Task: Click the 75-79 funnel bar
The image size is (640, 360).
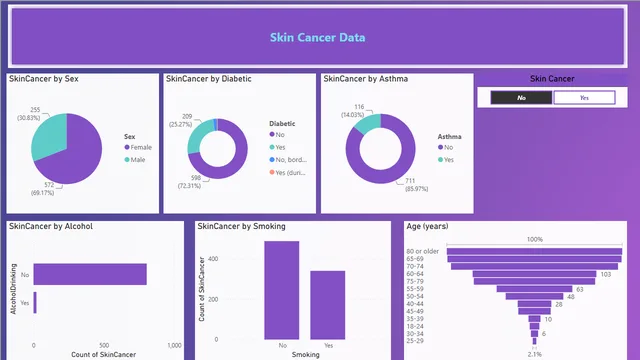Action: [534, 281]
